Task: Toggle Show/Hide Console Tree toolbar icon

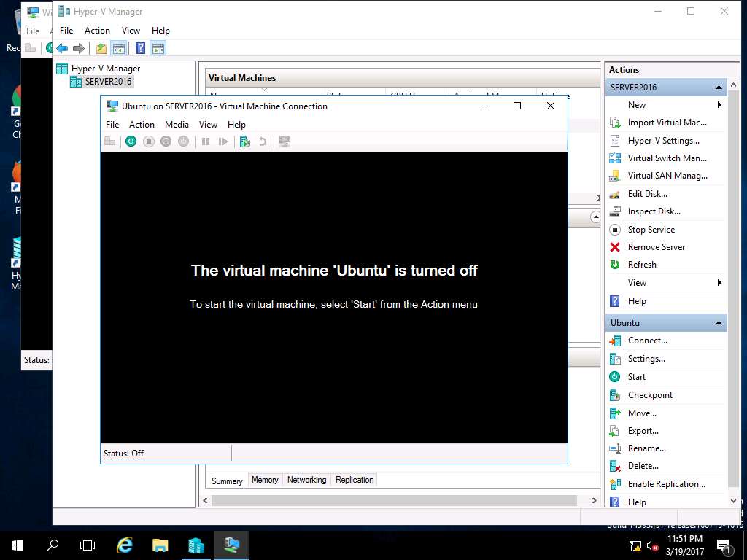Action: [x=119, y=48]
